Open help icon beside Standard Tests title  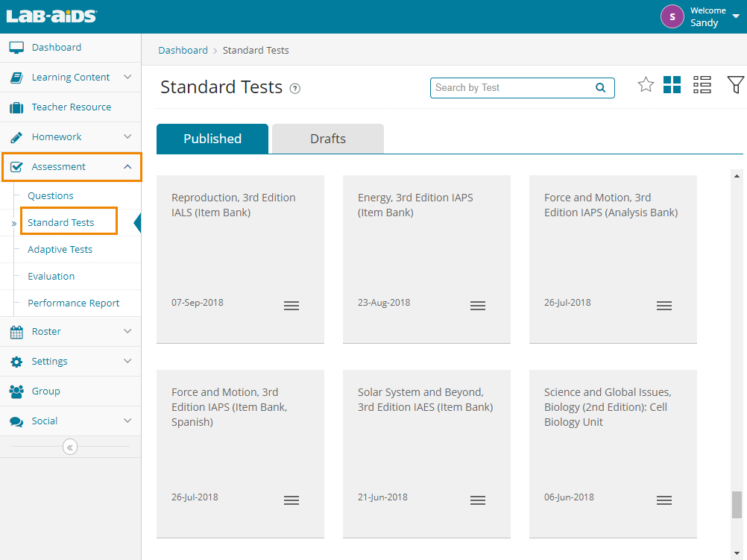295,89
